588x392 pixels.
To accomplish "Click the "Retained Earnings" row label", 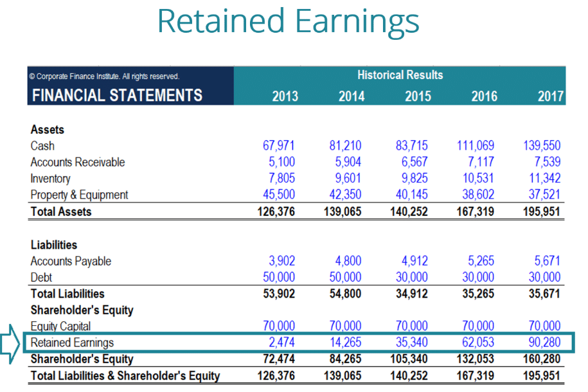I will point(72,343).
